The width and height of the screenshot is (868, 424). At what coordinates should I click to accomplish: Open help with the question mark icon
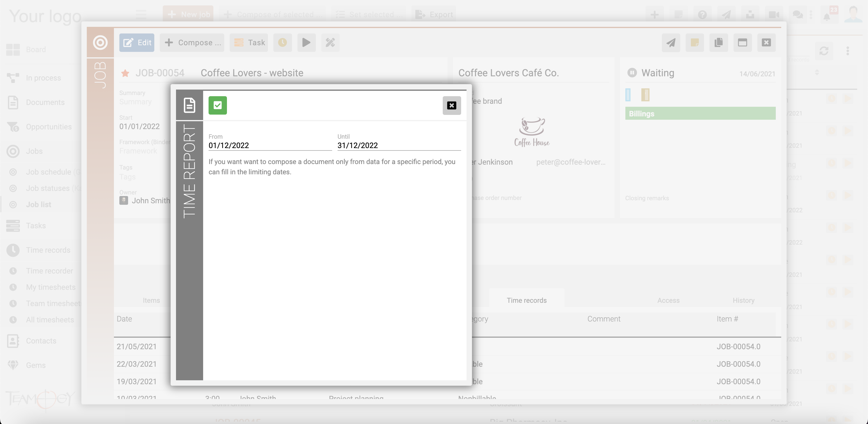pos(702,14)
